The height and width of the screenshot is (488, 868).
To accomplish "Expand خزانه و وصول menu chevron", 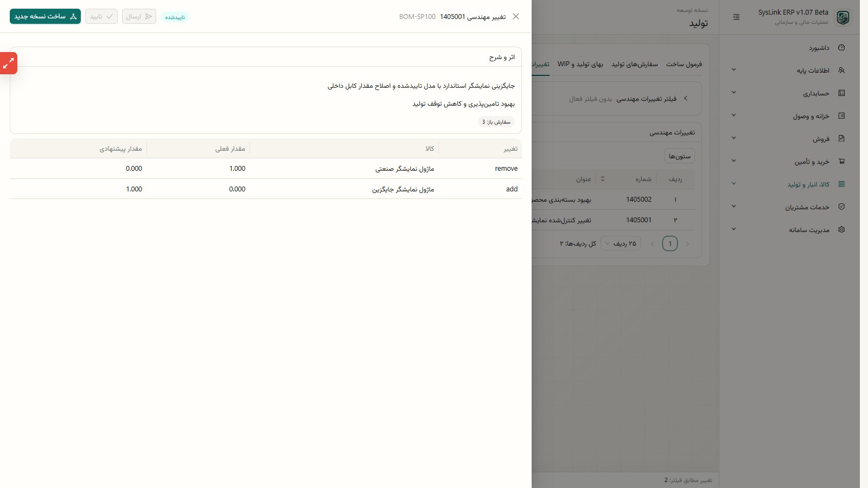I will point(733,115).
